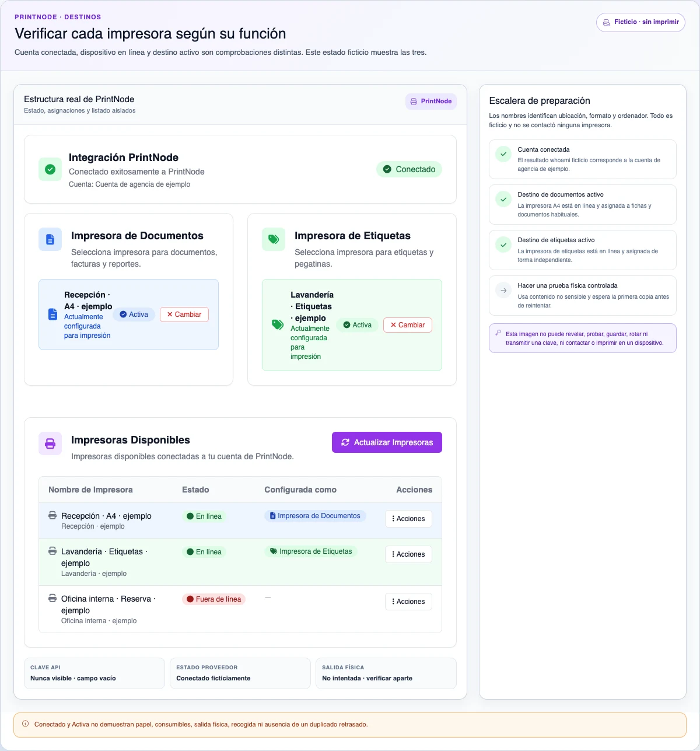Click the green tags icon for Impresora de Etiquetas
This screenshot has height=751, width=700.
pyautogui.click(x=274, y=239)
